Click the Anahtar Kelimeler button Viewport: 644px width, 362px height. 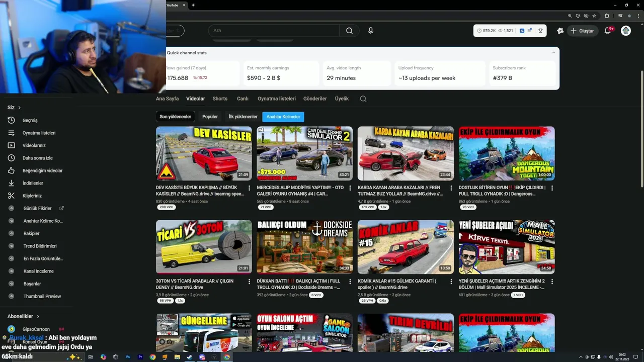coord(283,117)
